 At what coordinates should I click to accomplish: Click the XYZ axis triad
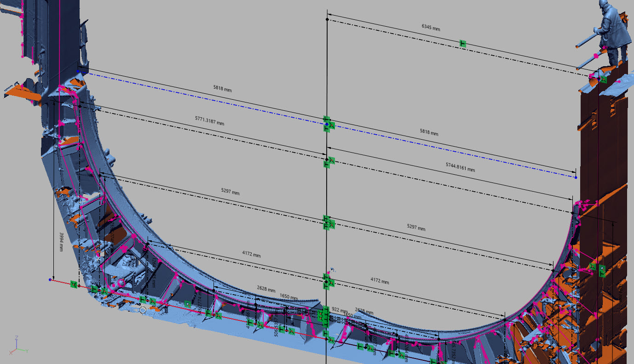tap(19, 345)
